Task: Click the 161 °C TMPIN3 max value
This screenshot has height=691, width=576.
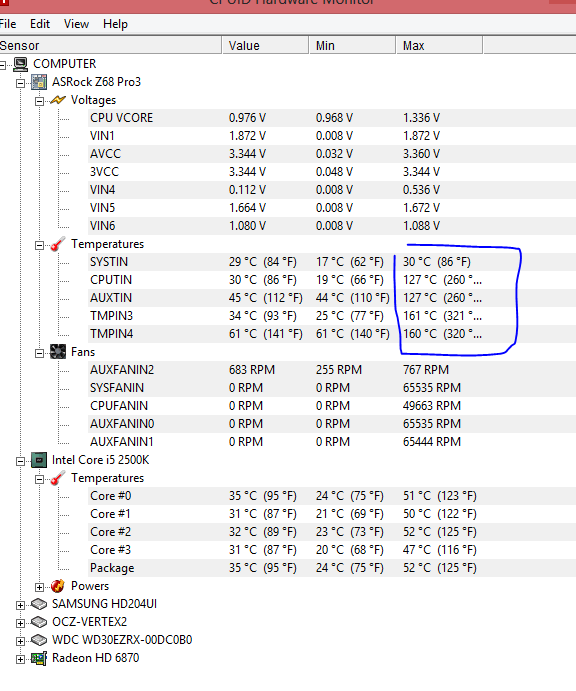Action: coord(442,316)
